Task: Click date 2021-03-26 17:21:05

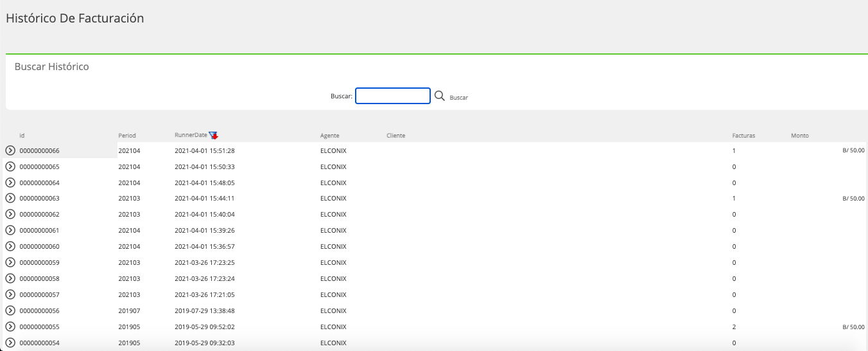Action: click(204, 294)
